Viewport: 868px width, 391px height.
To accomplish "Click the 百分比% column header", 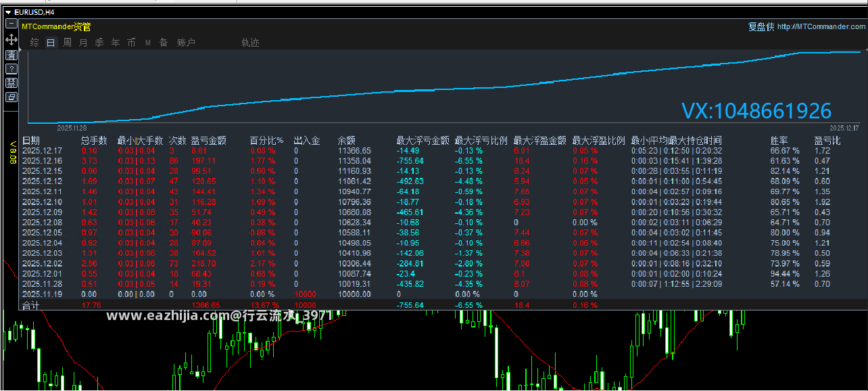I will click(x=266, y=141).
